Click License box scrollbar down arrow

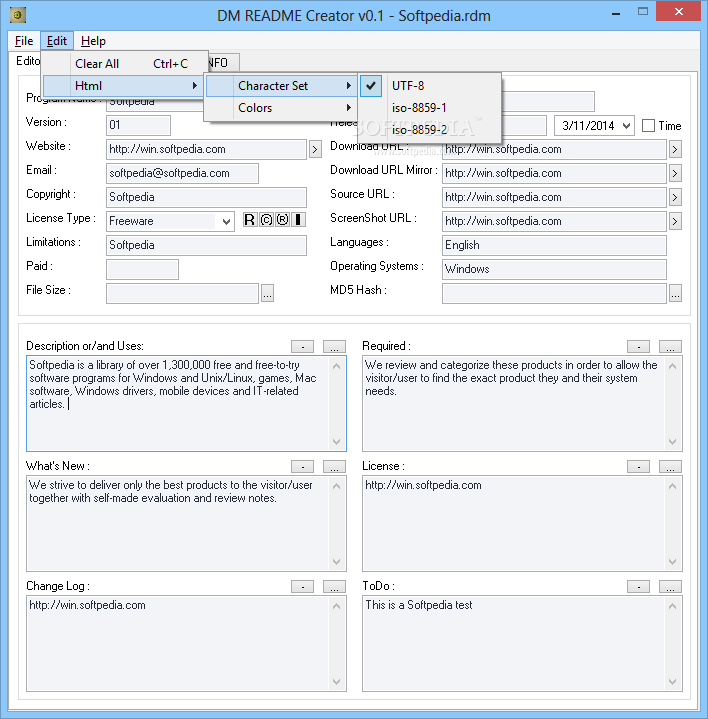tap(672, 562)
